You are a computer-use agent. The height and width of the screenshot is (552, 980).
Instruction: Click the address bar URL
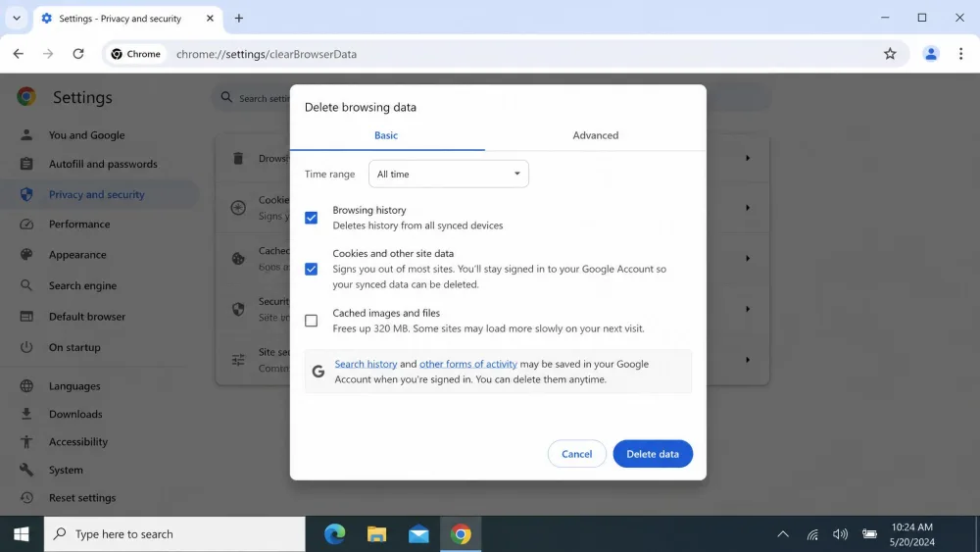(267, 54)
